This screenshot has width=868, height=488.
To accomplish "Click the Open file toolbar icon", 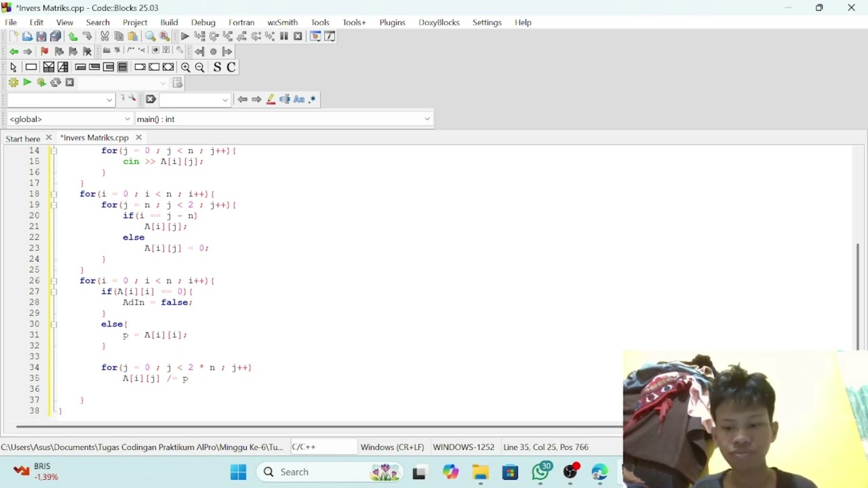I will tap(27, 37).
